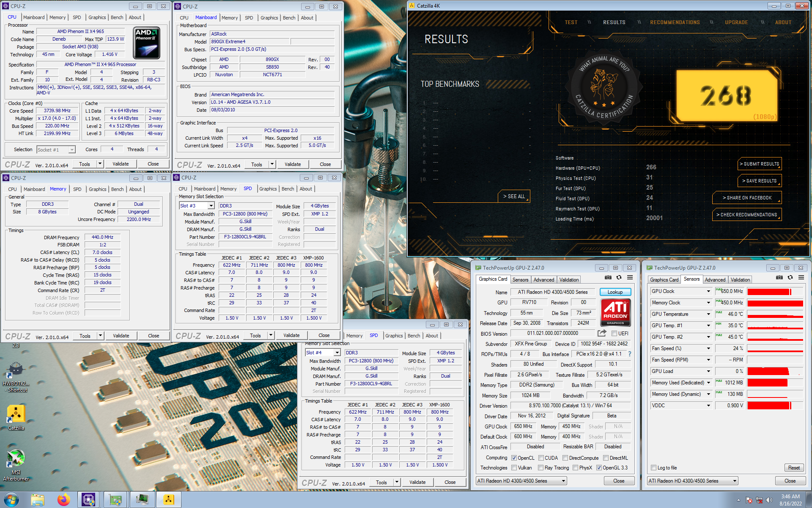Open Catzilla desktop icon
The height and width of the screenshot is (508, 812).
[x=16, y=417]
